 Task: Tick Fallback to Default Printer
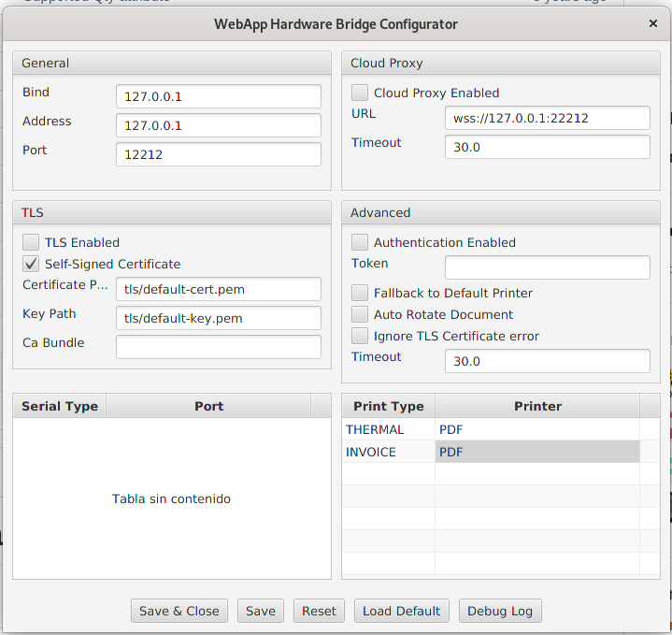point(360,293)
